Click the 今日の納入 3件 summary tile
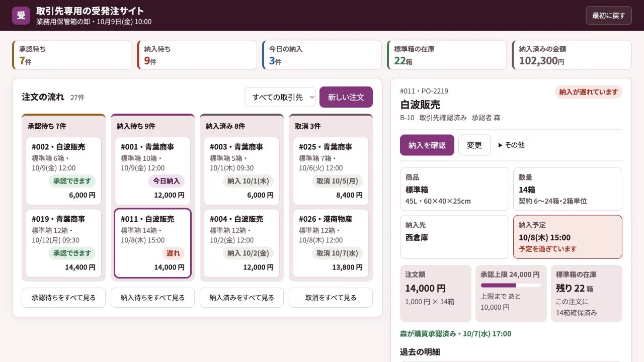Image resolution: width=644 pixels, height=362 pixels. 322,55
